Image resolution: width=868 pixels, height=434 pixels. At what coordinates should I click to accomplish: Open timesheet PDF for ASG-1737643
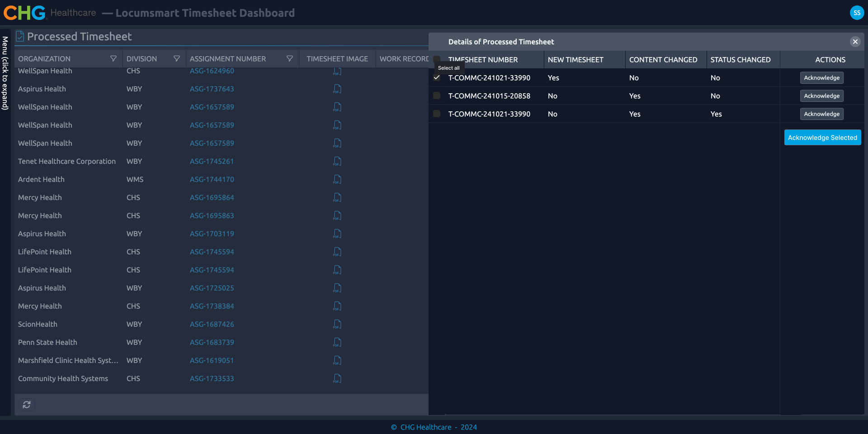(x=337, y=89)
